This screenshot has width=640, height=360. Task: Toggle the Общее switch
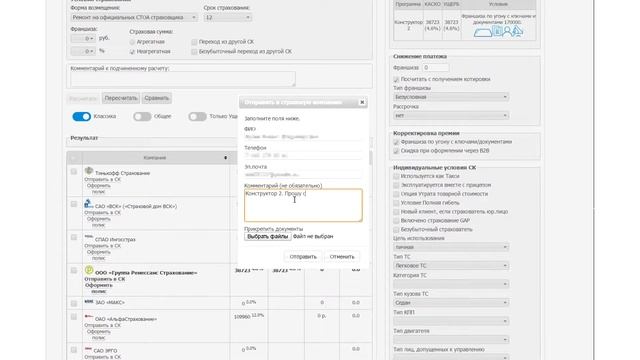142,117
